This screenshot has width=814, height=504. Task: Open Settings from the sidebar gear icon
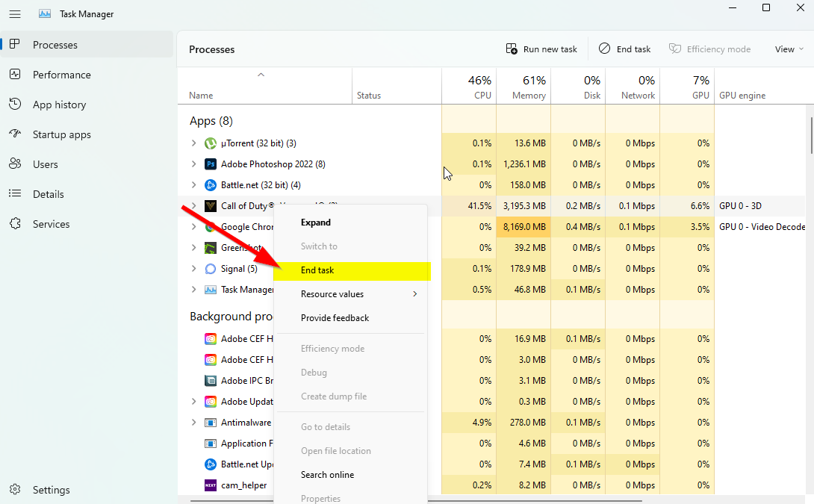pos(15,490)
